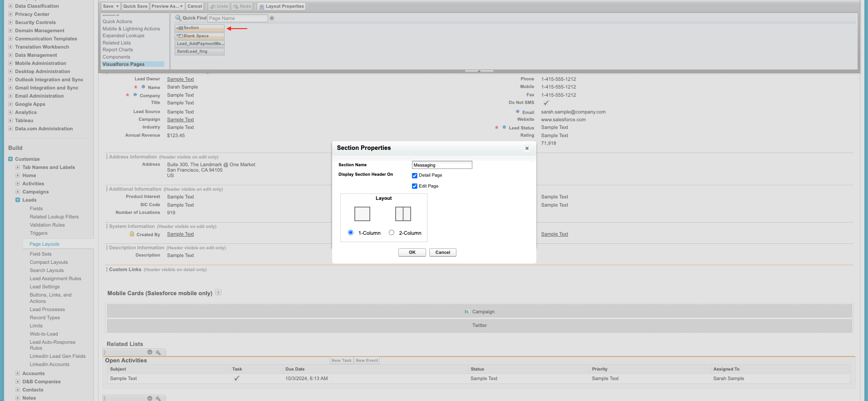Select Expanded Lookups palette category
This screenshot has height=401, width=868.
(123, 35)
